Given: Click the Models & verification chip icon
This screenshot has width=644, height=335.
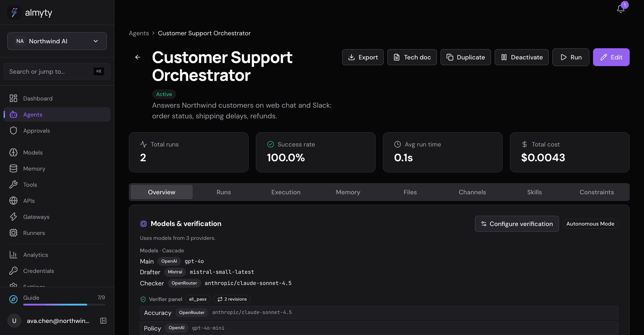Looking at the screenshot, I should tap(144, 224).
